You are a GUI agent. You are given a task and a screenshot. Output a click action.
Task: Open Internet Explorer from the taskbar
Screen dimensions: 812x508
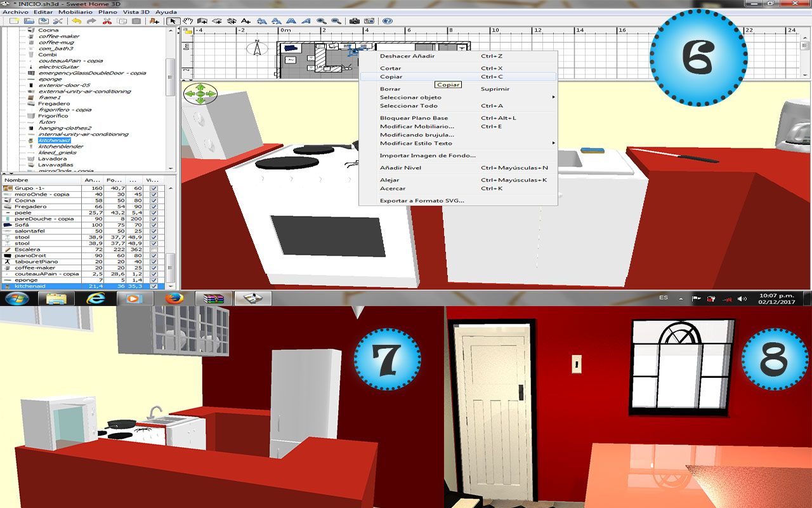click(x=96, y=298)
